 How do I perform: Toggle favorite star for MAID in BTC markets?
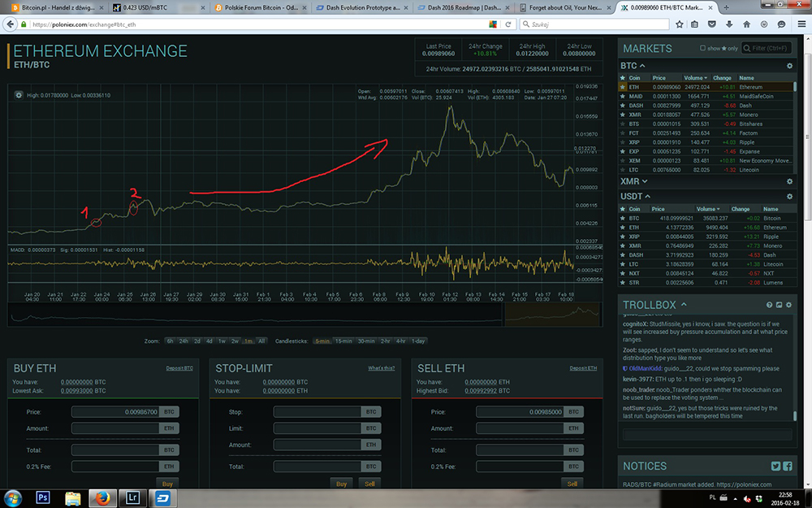coord(623,96)
